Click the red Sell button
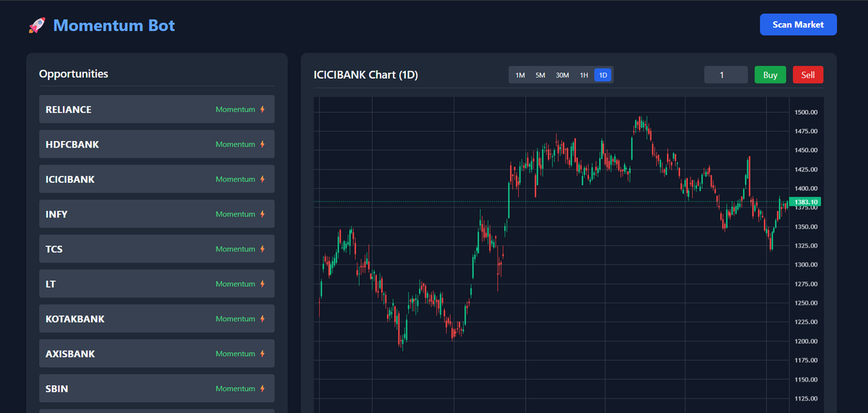The image size is (868, 413). (x=808, y=74)
